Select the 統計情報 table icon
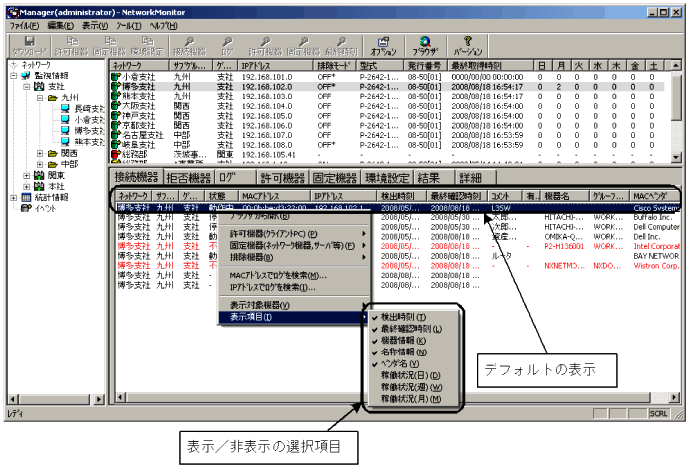The image size is (688, 467). [x=26, y=197]
